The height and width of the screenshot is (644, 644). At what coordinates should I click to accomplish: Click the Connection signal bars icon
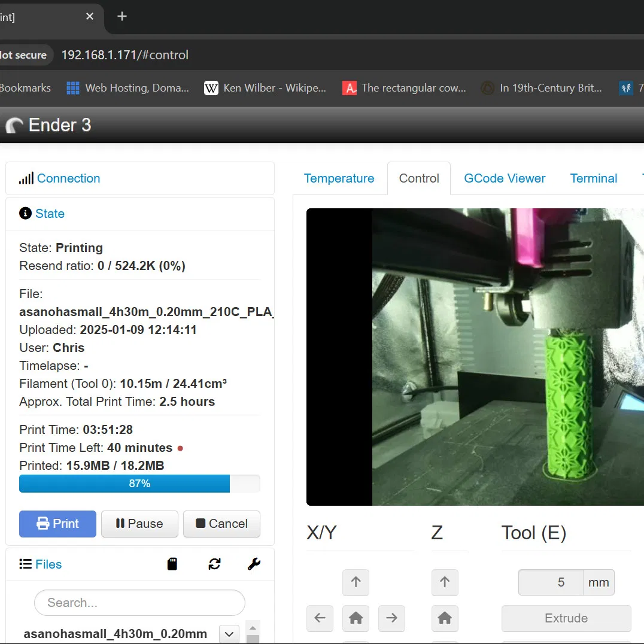coord(26,178)
